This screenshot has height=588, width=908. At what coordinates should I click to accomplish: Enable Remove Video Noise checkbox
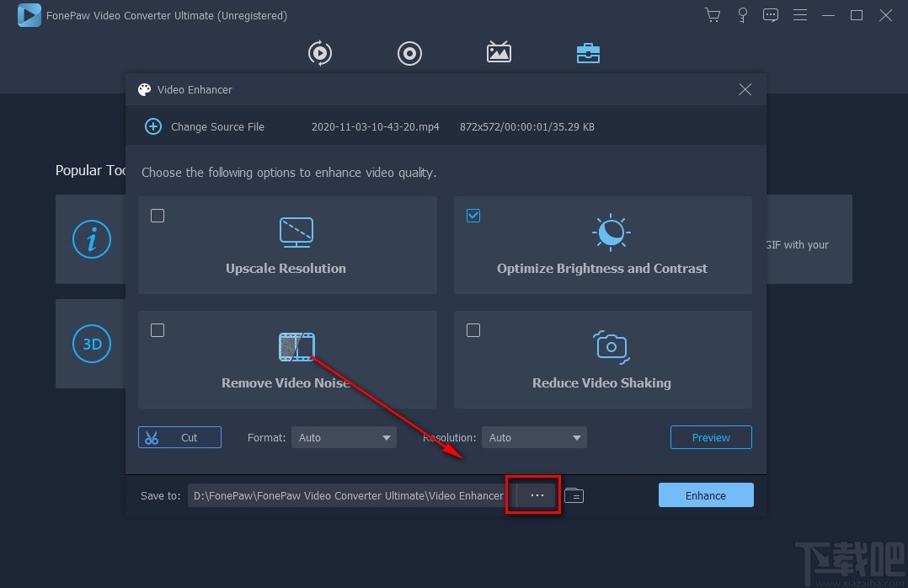coord(158,330)
